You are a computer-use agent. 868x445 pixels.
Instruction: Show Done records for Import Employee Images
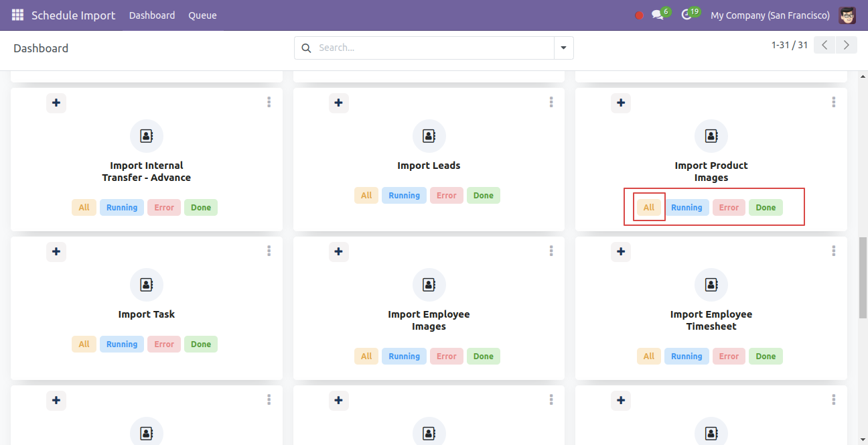coord(484,357)
